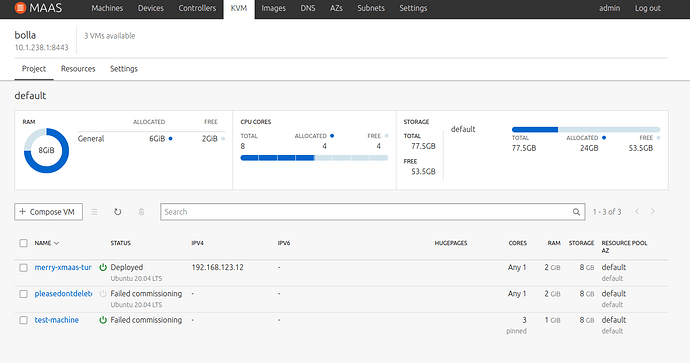
Task: Open the take action list icon
Action: tap(94, 212)
